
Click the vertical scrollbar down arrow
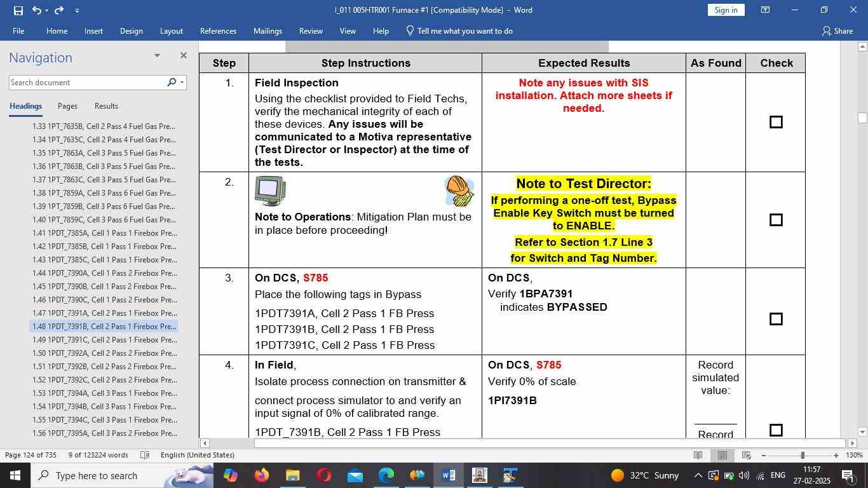(x=862, y=432)
